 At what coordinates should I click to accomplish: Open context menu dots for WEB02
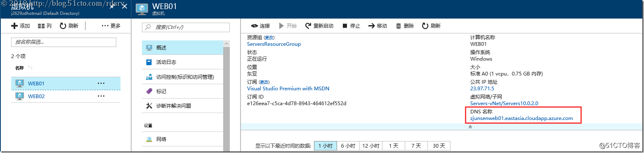click(x=101, y=96)
